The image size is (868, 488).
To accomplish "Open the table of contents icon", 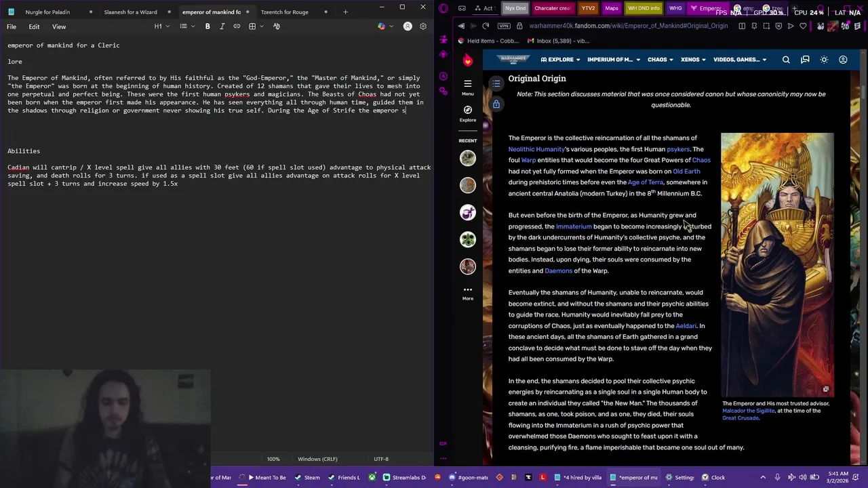I will pyautogui.click(x=496, y=83).
